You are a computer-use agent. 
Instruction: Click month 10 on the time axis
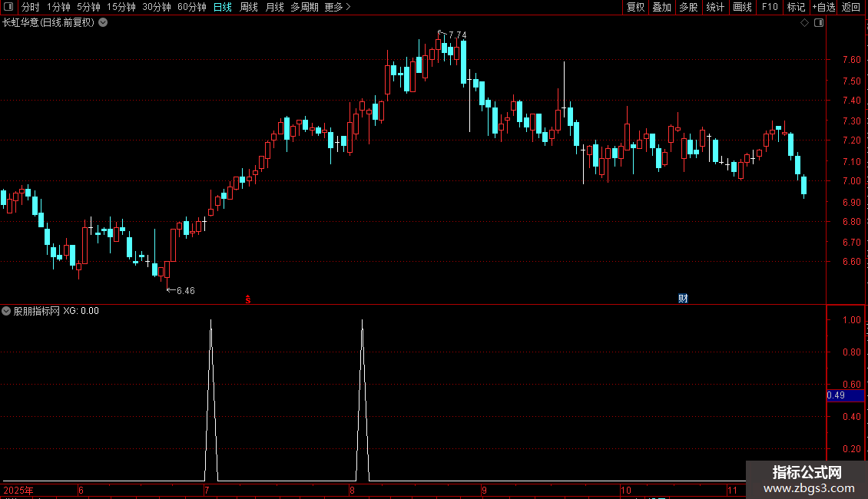[x=625, y=490]
